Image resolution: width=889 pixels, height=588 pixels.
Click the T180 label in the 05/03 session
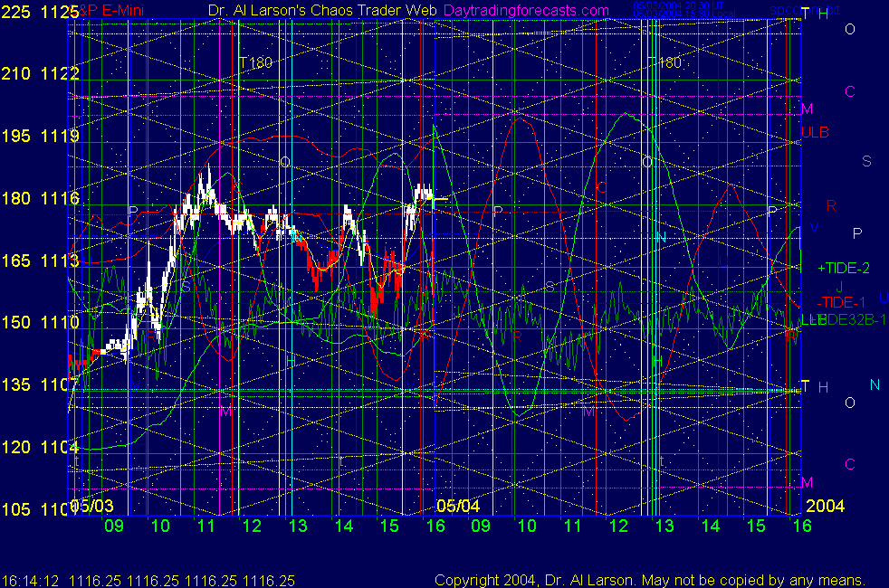pos(255,62)
